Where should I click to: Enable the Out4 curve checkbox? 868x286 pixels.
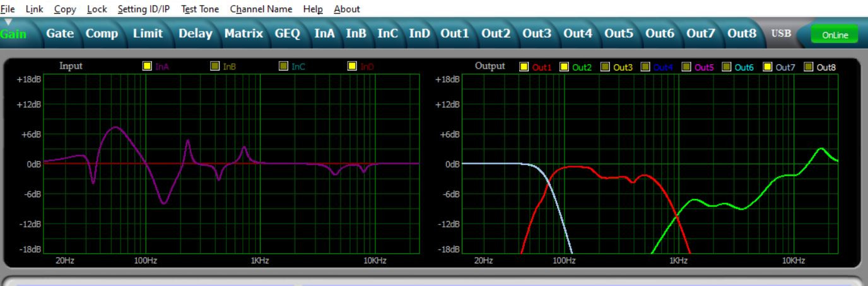point(645,67)
